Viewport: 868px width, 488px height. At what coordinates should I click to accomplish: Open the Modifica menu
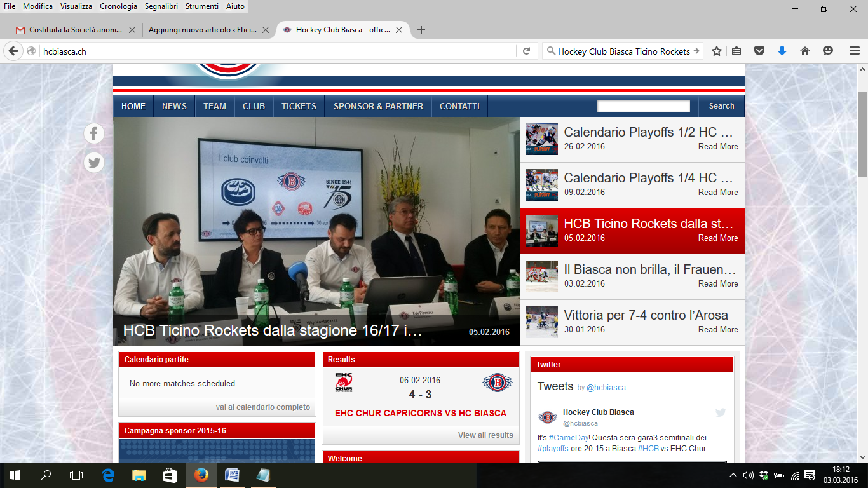(x=37, y=6)
